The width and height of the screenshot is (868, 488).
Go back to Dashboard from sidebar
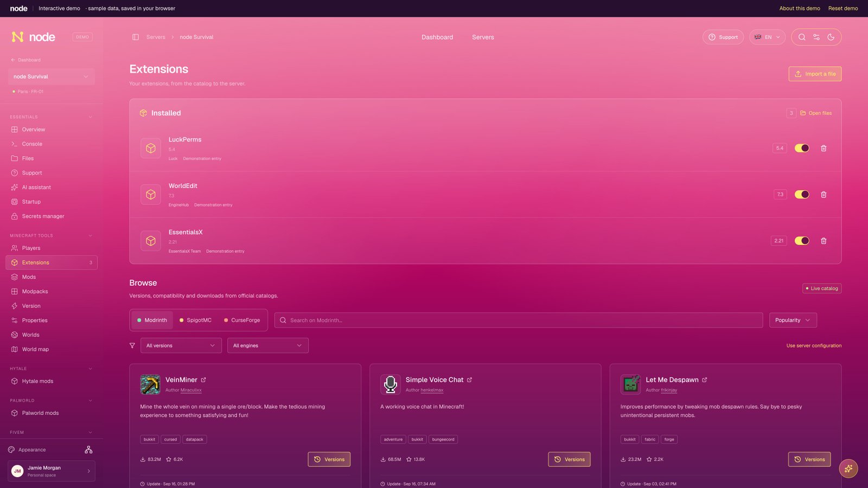point(25,60)
